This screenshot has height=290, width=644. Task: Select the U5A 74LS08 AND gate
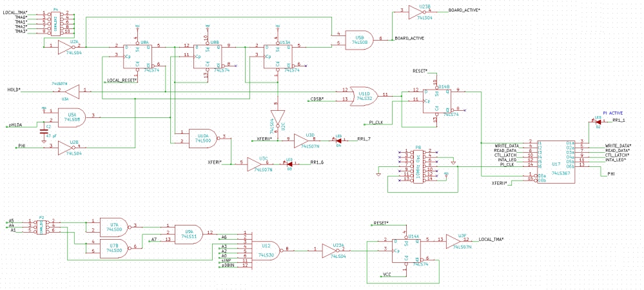(x=71, y=117)
